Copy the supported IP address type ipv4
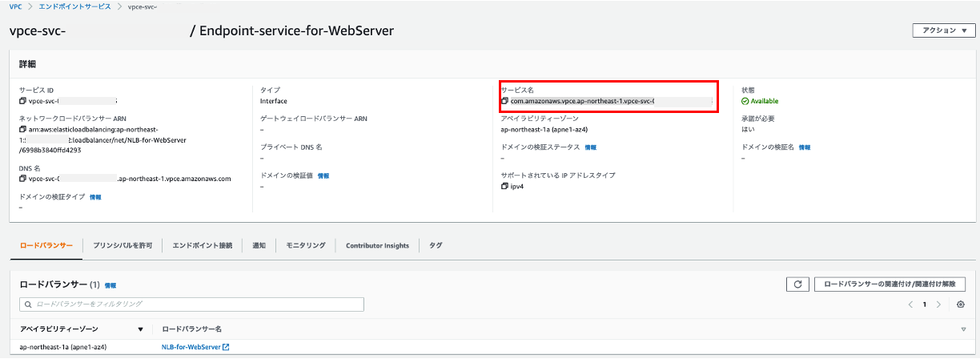 pyautogui.click(x=504, y=186)
